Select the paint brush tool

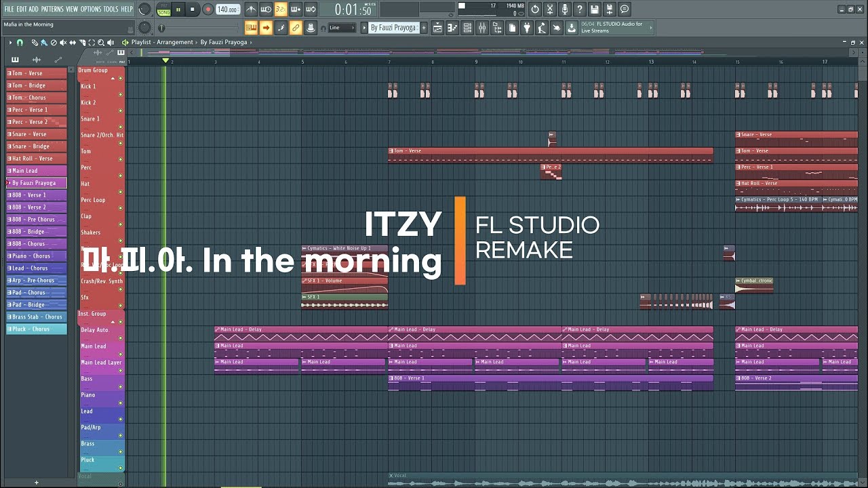pos(44,42)
